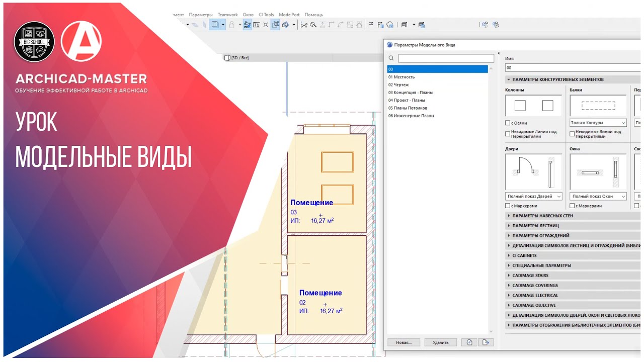Open the 'Полный показ Окон' dropdown

598,196
